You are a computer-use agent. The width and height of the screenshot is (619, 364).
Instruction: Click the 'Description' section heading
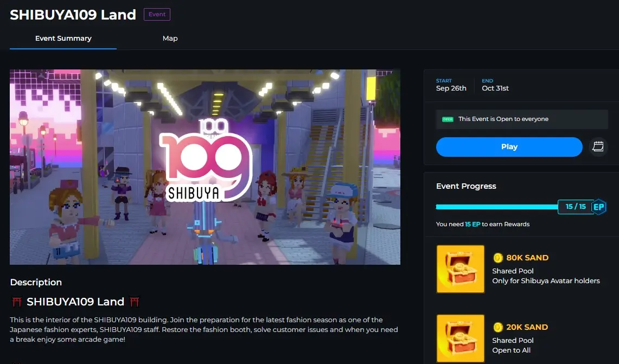point(36,282)
